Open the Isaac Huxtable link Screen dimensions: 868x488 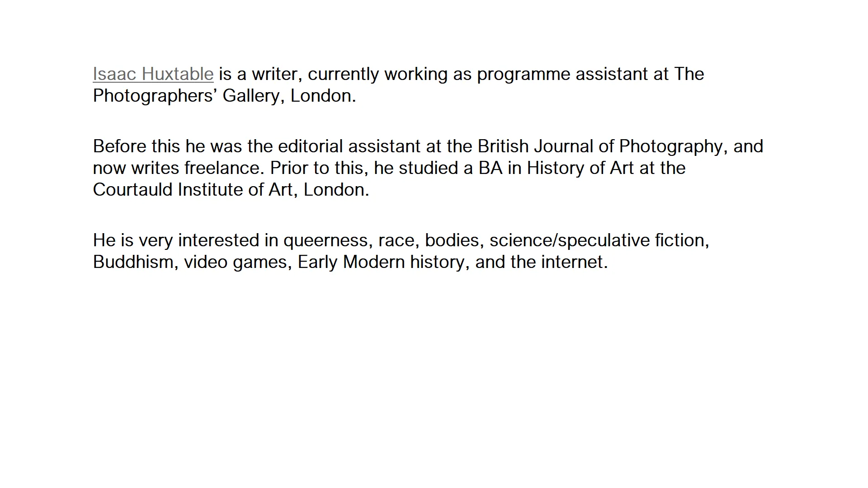click(153, 74)
